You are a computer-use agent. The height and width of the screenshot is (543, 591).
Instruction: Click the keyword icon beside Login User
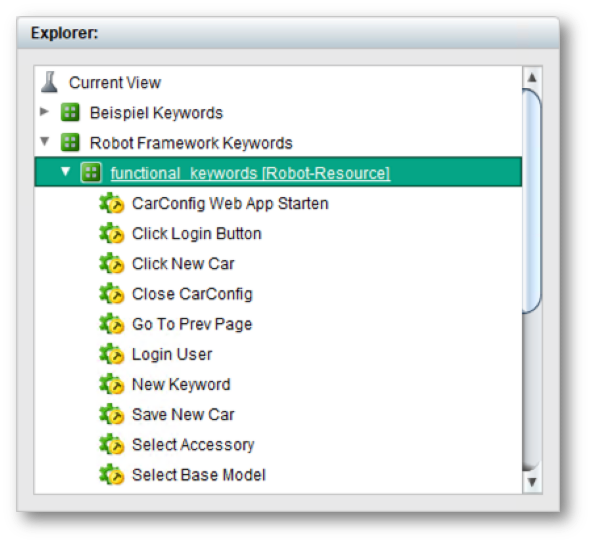click(112, 354)
